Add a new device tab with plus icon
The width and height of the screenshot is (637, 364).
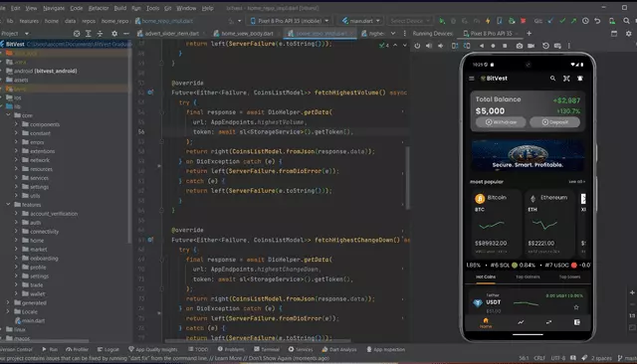(x=529, y=33)
